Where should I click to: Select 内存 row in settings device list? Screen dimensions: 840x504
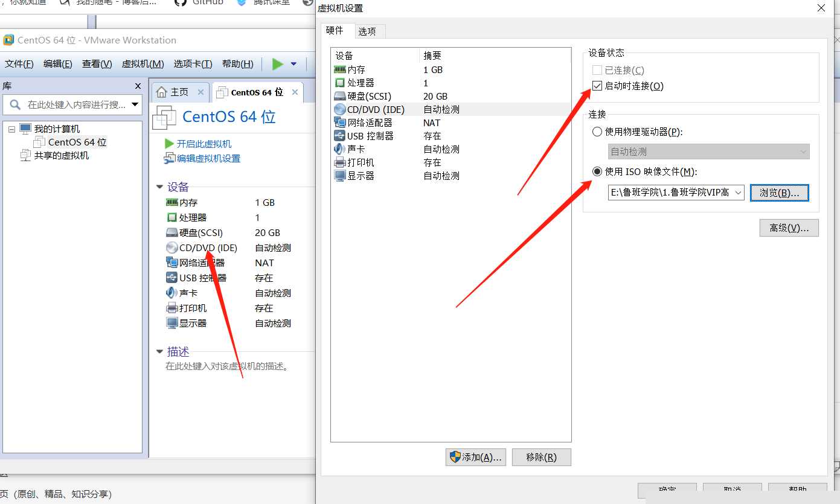pyautogui.click(x=450, y=69)
